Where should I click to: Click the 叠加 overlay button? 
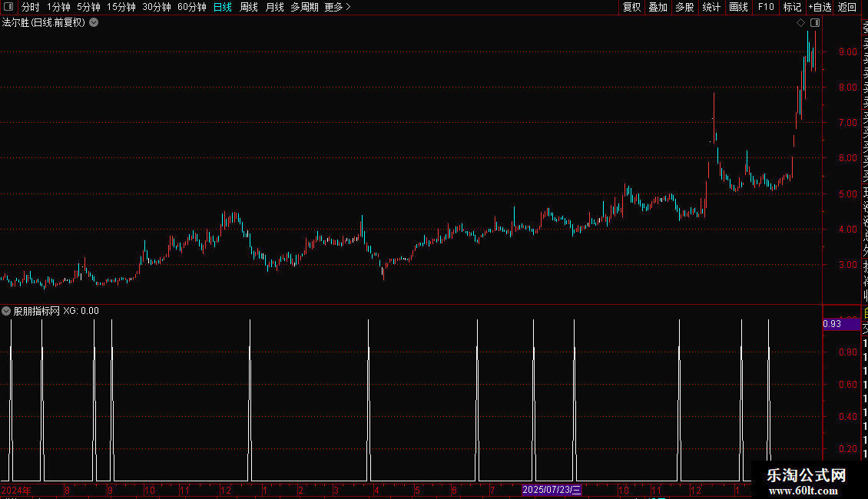(658, 7)
